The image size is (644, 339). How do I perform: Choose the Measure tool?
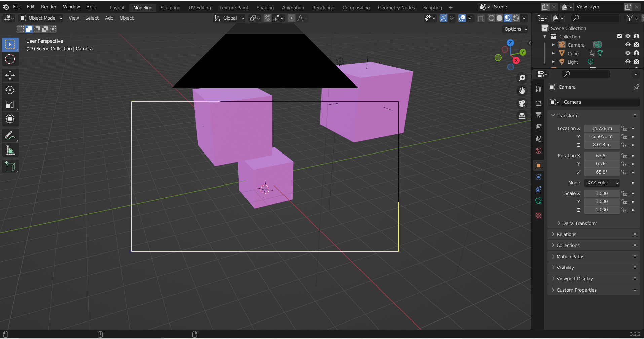tap(10, 150)
